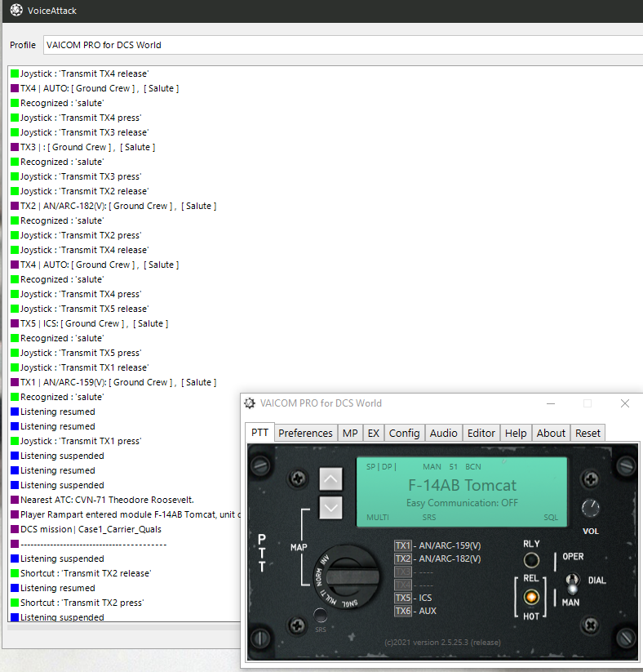Click the dashed separator log line
The width and height of the screenshot is (643, 672).
[x=88, y=544]
